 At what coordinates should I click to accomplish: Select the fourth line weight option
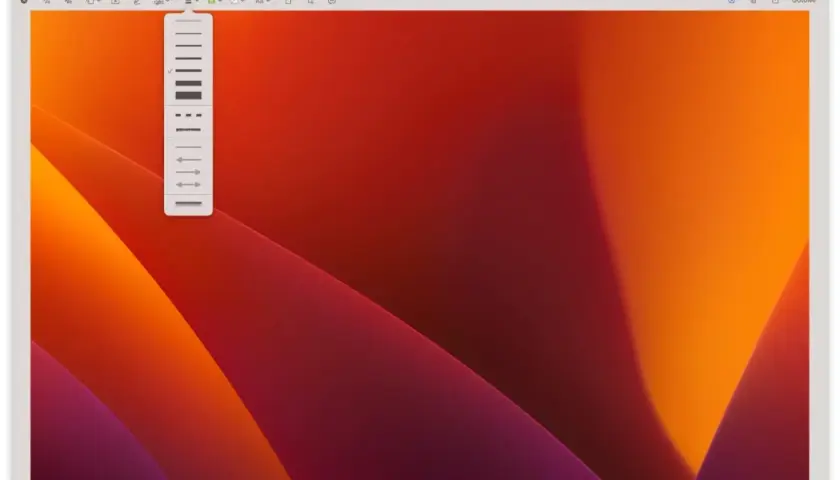tap(188, 58)
